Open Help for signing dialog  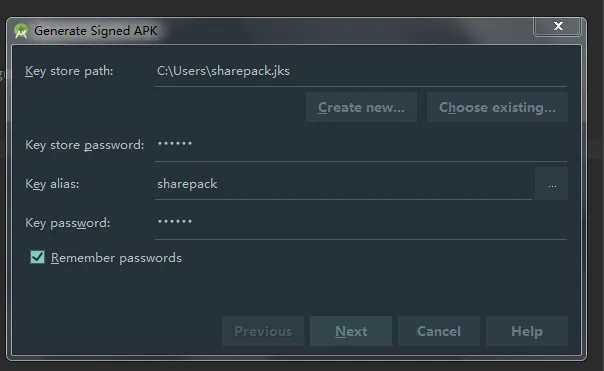click(527, 331)
